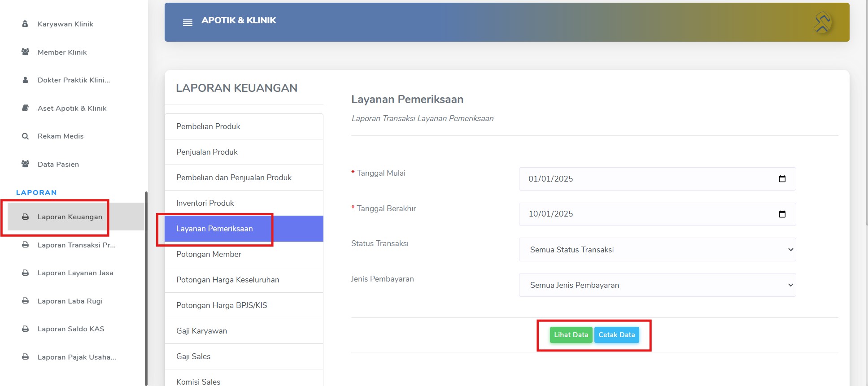The height and width of the screenshot is (386, 868).
Task: Expand the Status Transaksi dropdown
Action: [x=657, y=250]
